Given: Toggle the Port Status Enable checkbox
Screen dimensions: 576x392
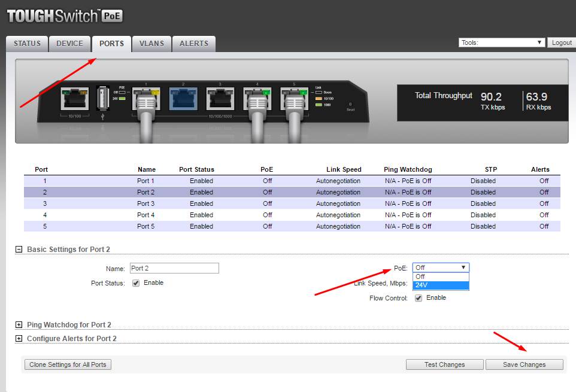Looking at the screenshot, I should point(136,283).
